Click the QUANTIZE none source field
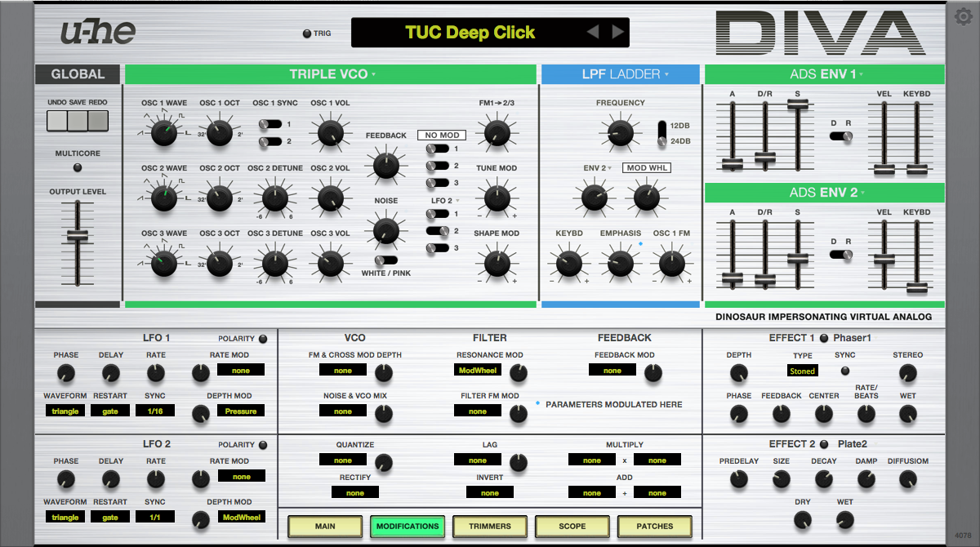 click(343, 460)
